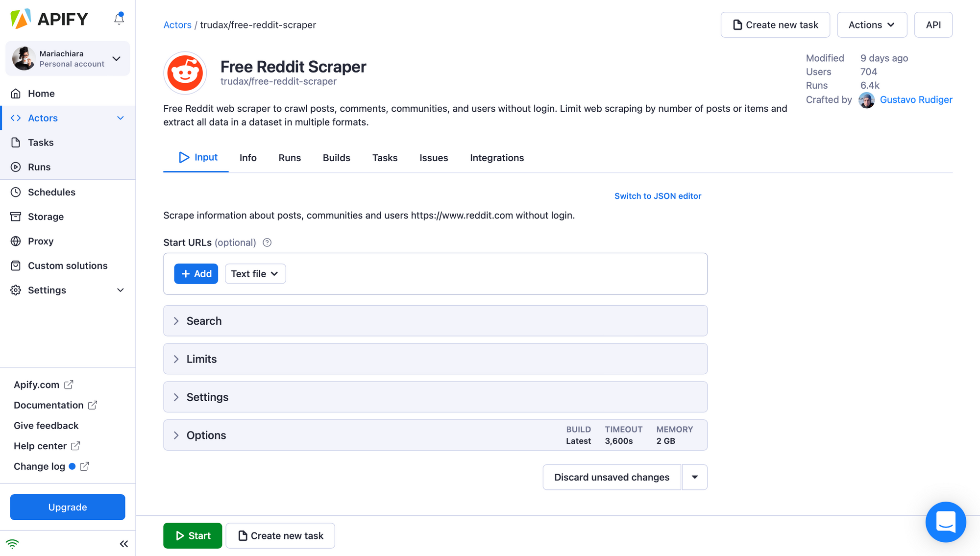The image size is (980, 556).
Task: Click the Apify logo in the sidebar
Action: click(x=49, y=19)
